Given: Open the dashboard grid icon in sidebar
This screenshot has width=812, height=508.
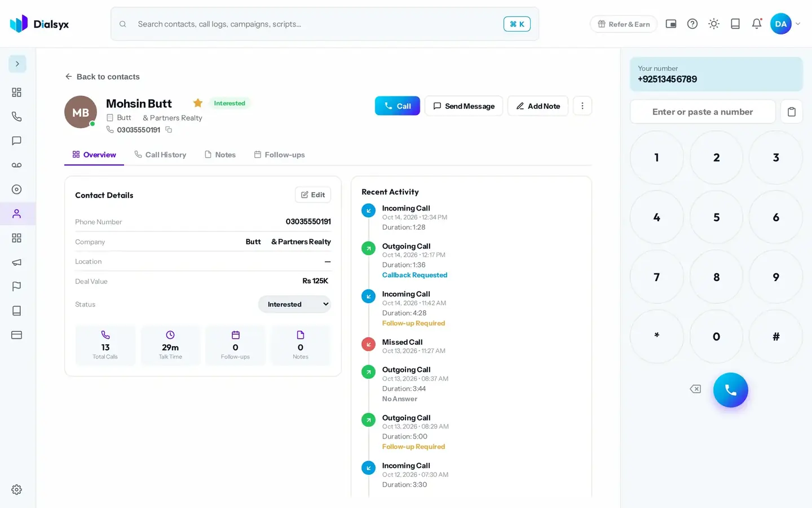Looking at the screenshot, I should pos(17,92).
